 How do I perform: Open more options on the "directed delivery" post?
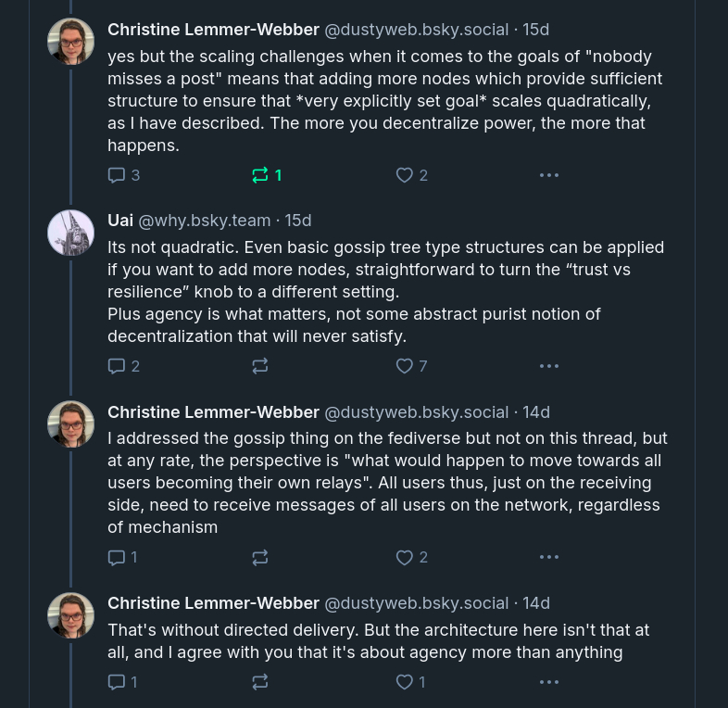coord(549,682)
